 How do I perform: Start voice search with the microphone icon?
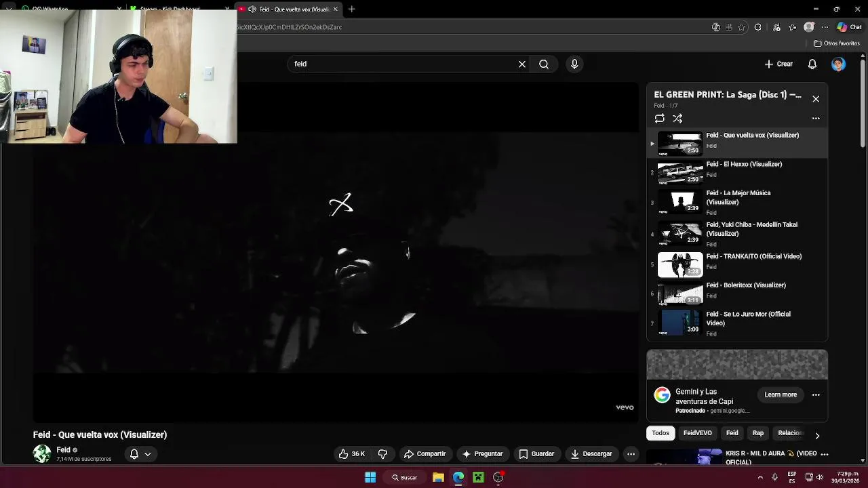(x=574, y=64)
